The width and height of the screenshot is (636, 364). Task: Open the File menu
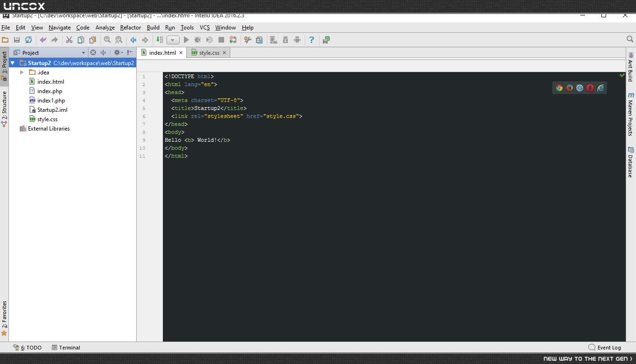pyautogui.click(x=6, y=28)
